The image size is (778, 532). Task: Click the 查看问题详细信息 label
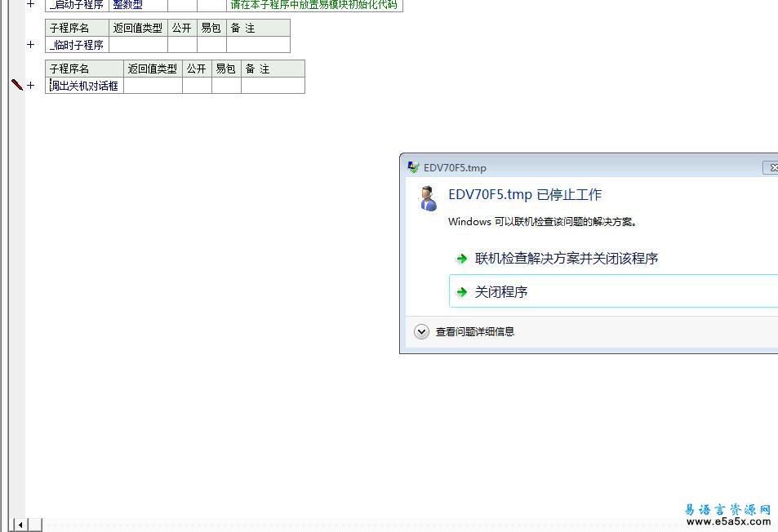coord(475,332)
